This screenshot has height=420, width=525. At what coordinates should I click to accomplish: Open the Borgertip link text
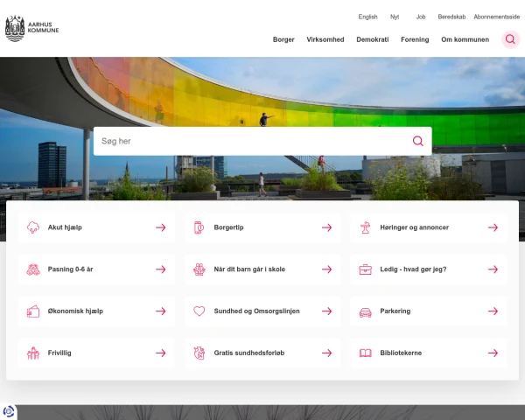[x=228, y=227]
